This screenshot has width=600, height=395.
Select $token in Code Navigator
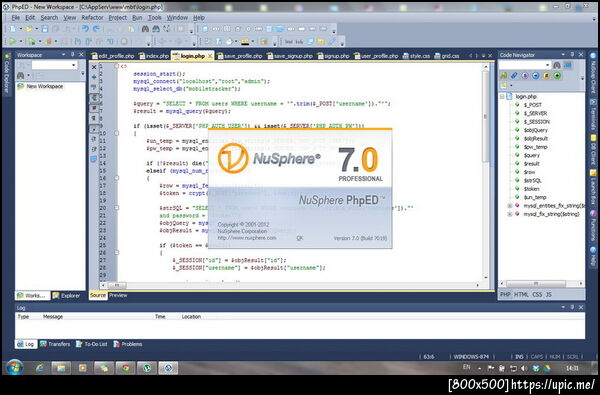click(x=532, y=189)
